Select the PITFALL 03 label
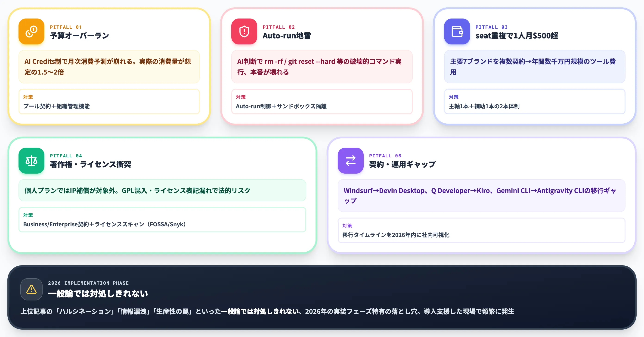The width and height of the screenshot is (644, 337). [x=491, y=27]
